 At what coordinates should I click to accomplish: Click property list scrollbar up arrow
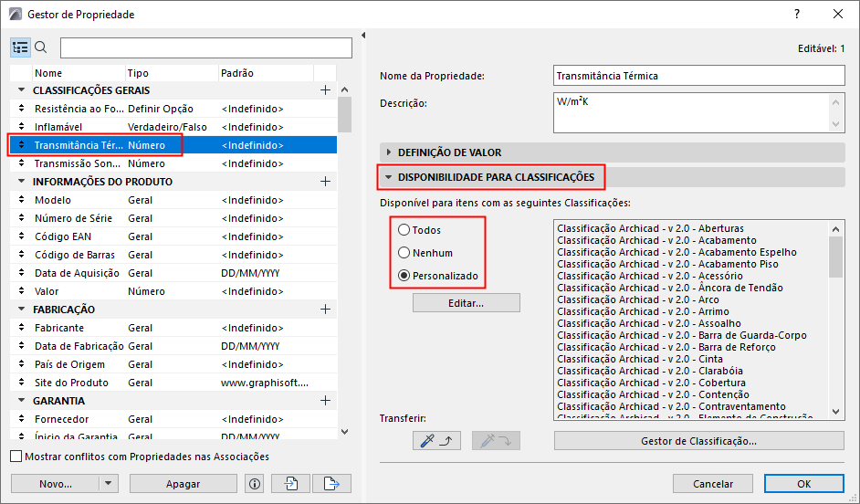[x=344, y=89]
